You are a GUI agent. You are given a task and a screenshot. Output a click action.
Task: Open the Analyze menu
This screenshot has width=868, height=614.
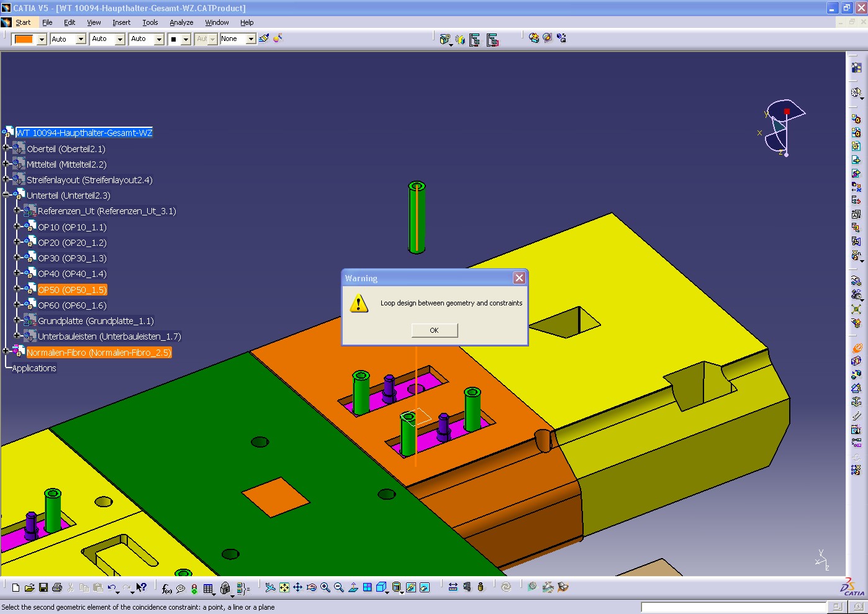[x=181, y=22]
